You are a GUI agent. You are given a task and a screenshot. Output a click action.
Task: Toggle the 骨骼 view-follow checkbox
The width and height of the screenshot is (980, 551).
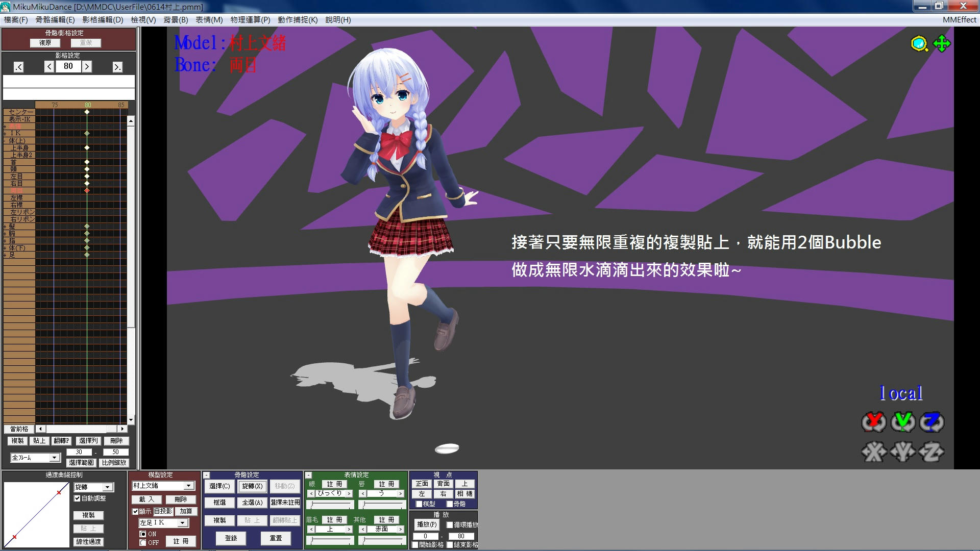(450, 504)
